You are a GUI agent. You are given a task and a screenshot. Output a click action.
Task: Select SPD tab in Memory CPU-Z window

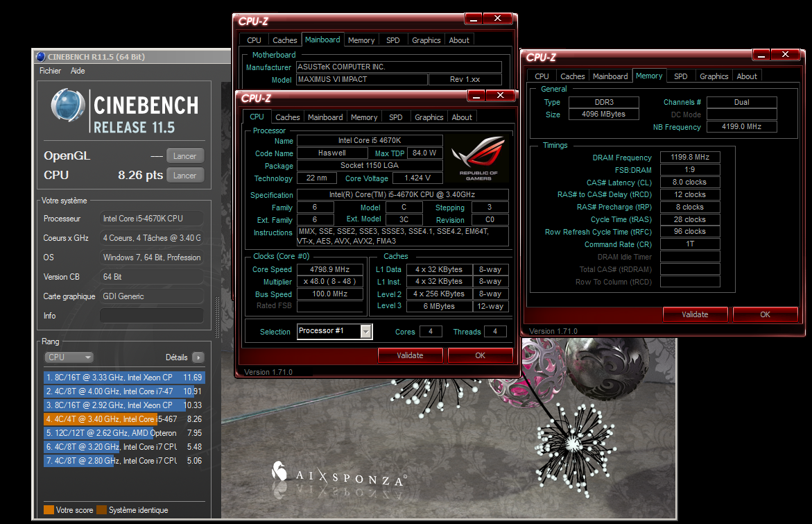tap(681, 76)
